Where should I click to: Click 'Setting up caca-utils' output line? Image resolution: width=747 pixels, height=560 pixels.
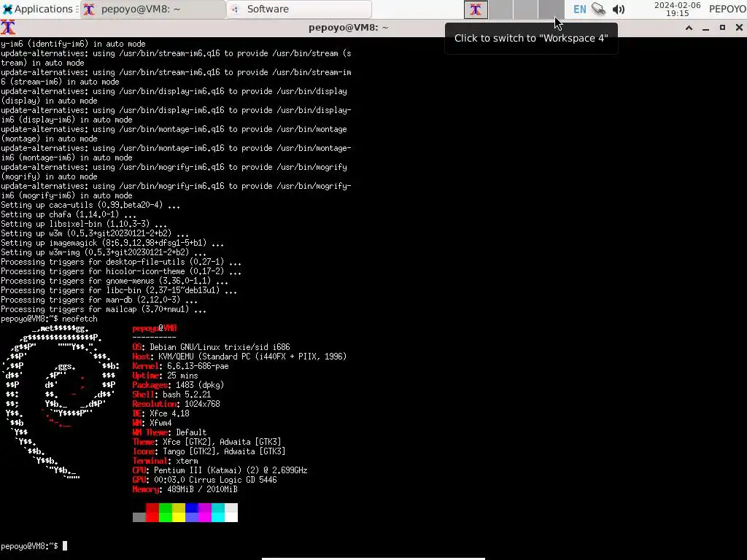[90, 205]
